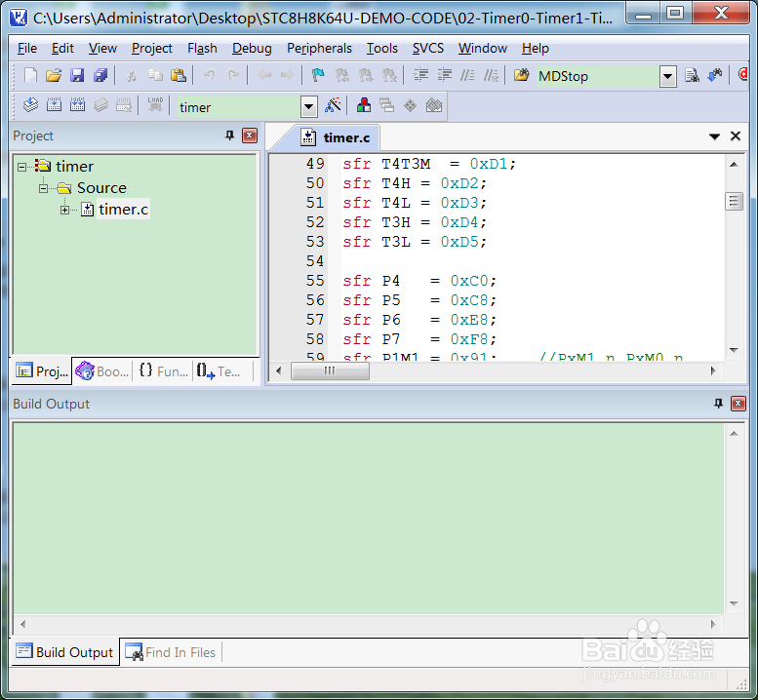Image resolution: width=758 pixels, height=700 pixels.
Task: Click the Undo arrow icon
Action: (210, 75)
